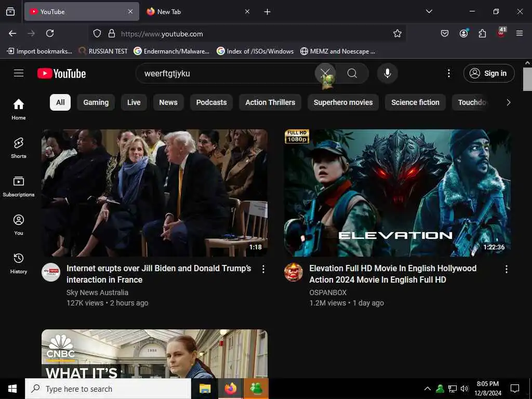The width and height of the screenshot is (532, 399).
Task: Select Science fiction chip
Action: click(x=415, y=102)
